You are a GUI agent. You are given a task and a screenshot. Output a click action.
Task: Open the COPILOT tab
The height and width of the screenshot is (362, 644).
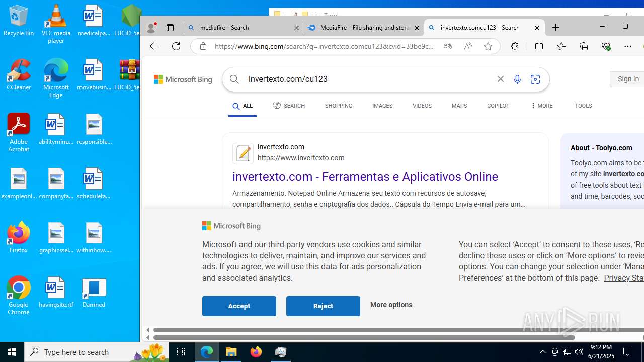click(498, 106)
